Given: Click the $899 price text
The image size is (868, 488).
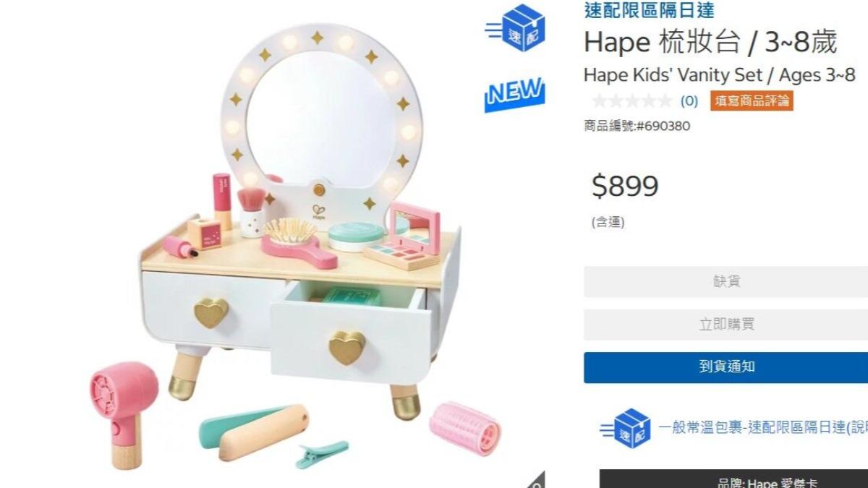Looking at the screenshot, I should click(x=625, y=187).
